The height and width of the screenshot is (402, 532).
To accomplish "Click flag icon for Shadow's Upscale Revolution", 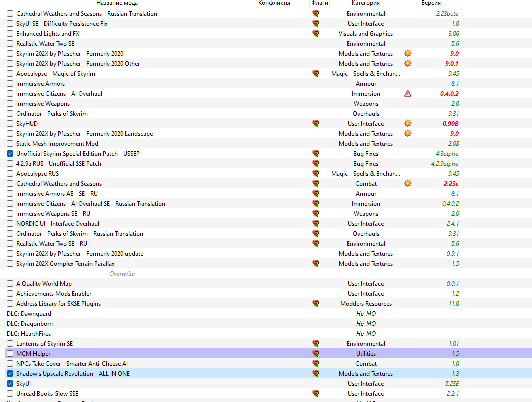I will pos(316,374).
